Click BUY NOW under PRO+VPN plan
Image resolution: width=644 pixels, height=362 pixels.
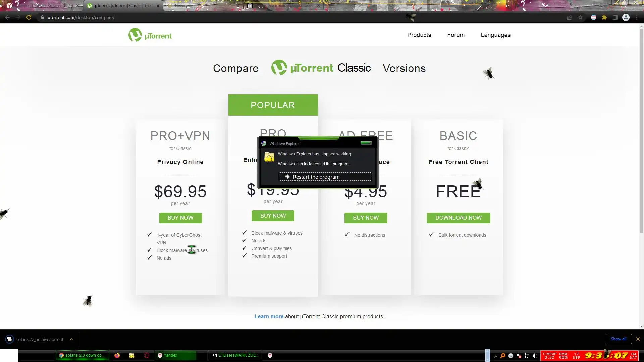pyautogui.click(x=180, y=218)
